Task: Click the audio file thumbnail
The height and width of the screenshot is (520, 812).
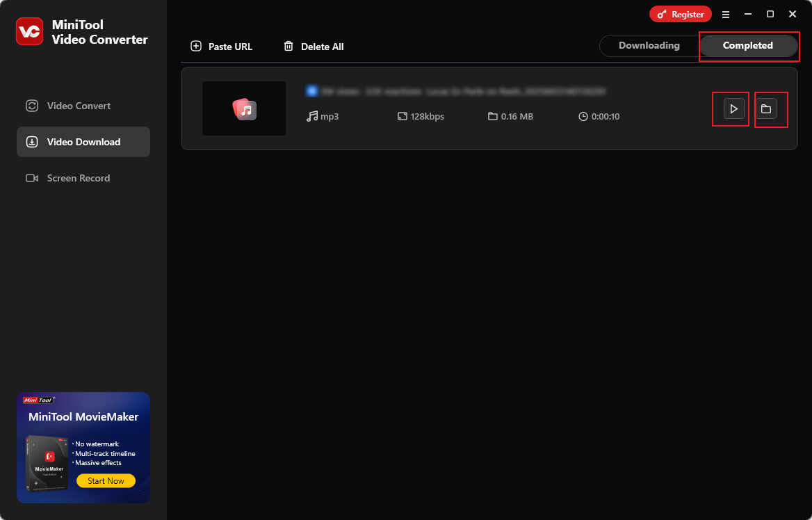Action: tap(244, 108)
